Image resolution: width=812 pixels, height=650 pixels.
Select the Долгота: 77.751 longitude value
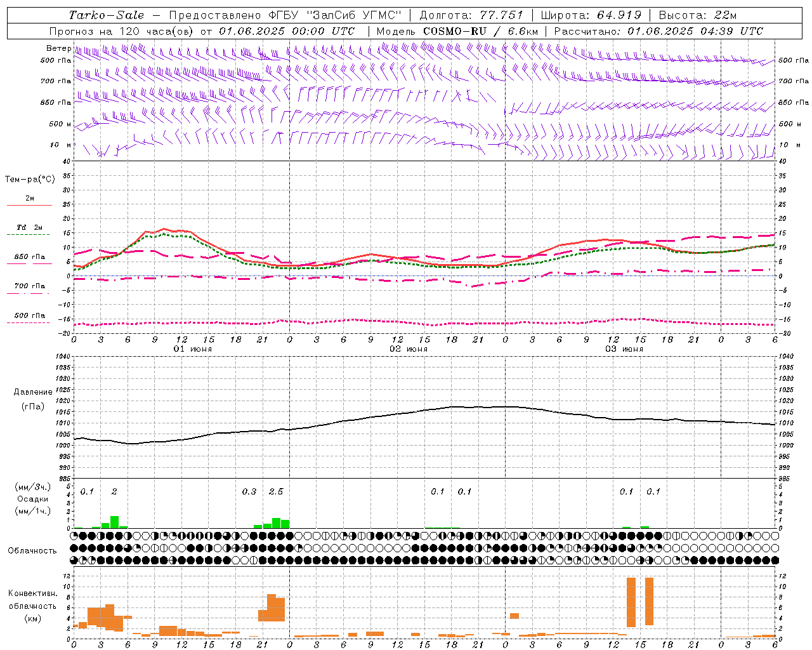click(471, 15)
